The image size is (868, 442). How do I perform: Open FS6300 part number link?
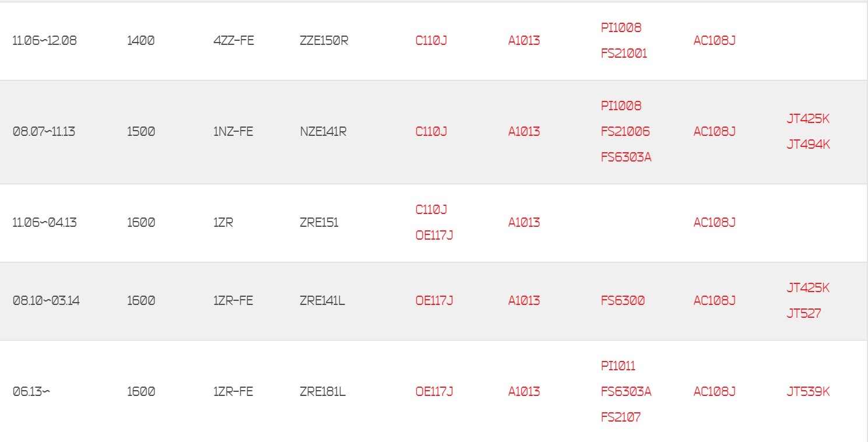623,301
